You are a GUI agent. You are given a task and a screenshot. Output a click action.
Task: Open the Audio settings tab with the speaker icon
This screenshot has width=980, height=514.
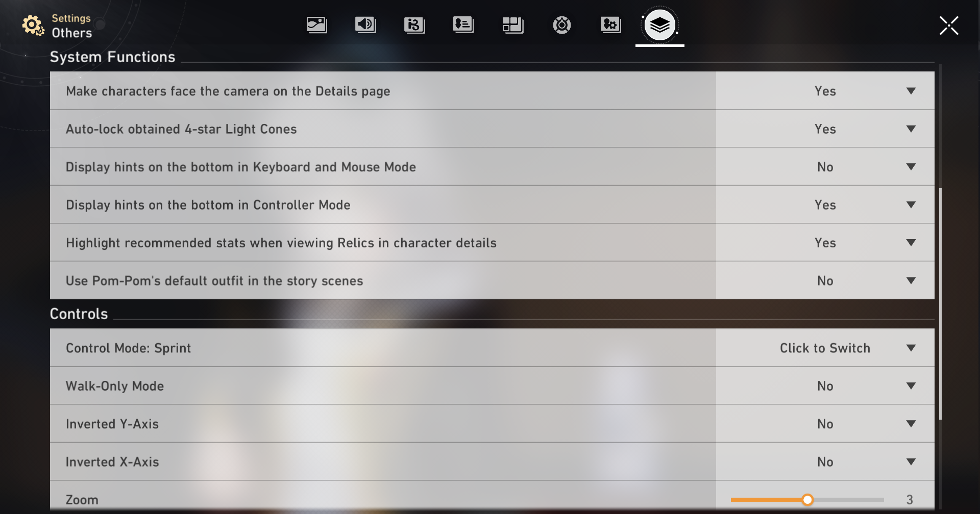[x=365, y=24]
